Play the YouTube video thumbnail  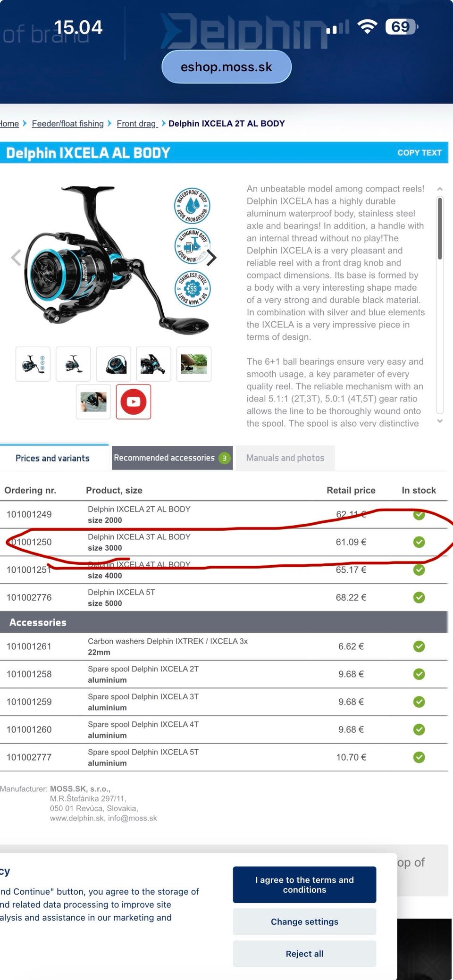tap(134, 402)
